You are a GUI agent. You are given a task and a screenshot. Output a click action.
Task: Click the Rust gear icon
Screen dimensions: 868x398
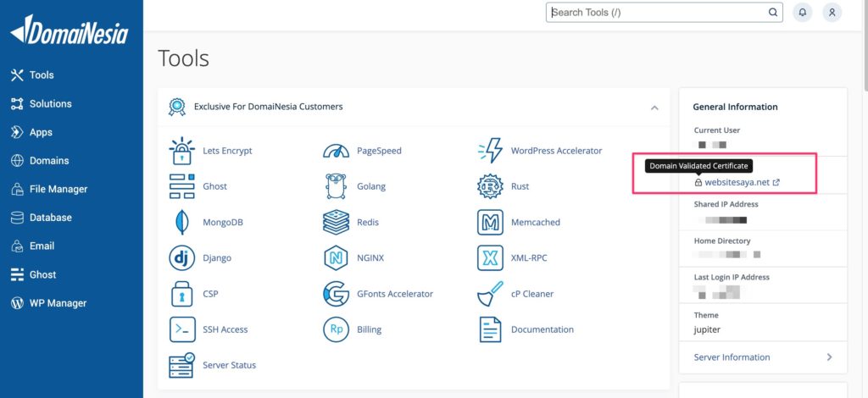tap(490, 186)
